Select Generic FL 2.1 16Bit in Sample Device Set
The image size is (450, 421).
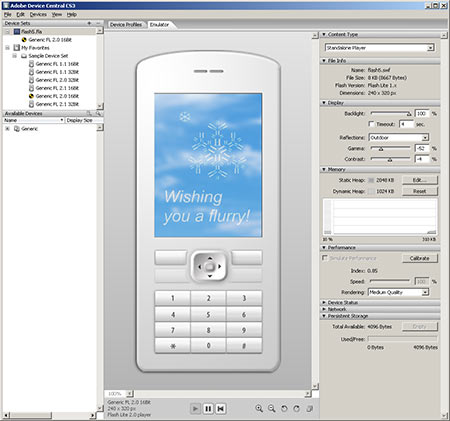57,88
